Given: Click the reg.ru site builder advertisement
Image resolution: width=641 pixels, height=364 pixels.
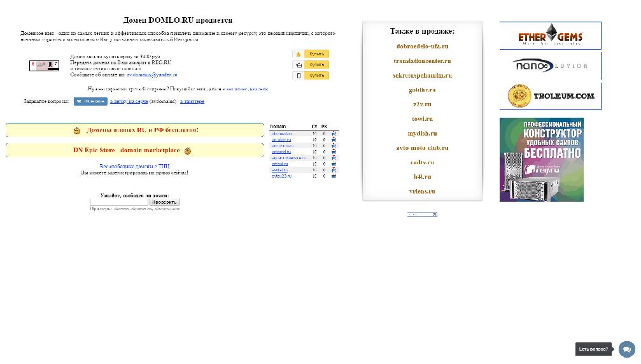Looking at the screenshot, I should (542, 160).
